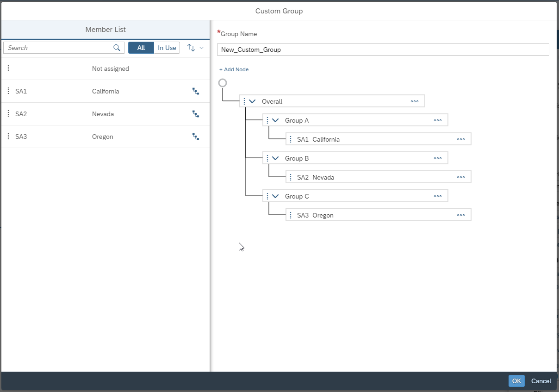Select the hierarchy icon beside SA3 Oregon

[x=195, y=137]
